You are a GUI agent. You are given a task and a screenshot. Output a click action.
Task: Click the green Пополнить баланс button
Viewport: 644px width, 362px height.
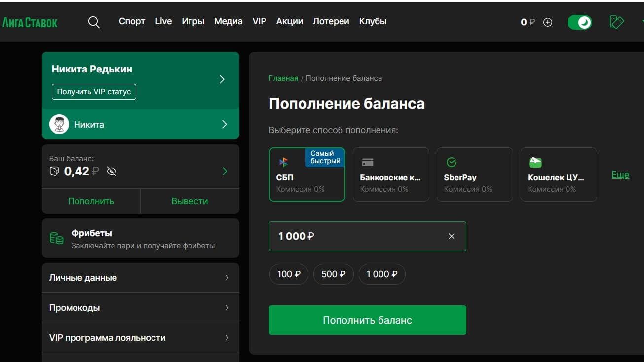(368, 320)
